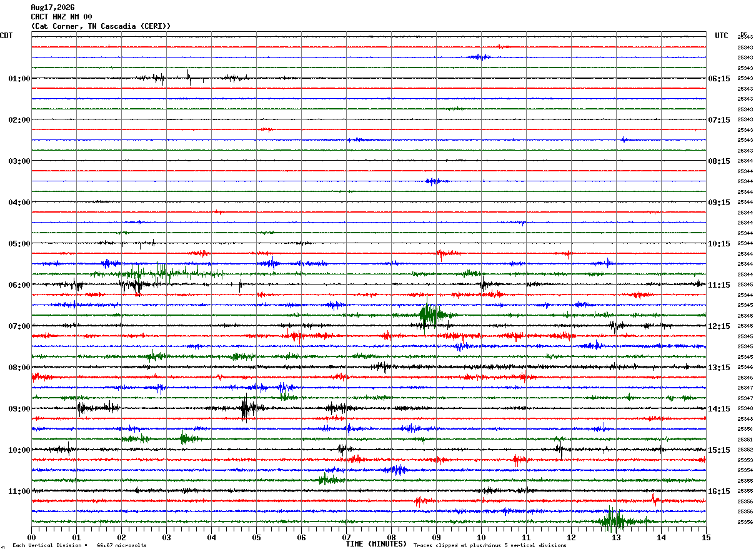Click the CDT timezone label
Screen dimensions: 756x554
pos(6,36)
